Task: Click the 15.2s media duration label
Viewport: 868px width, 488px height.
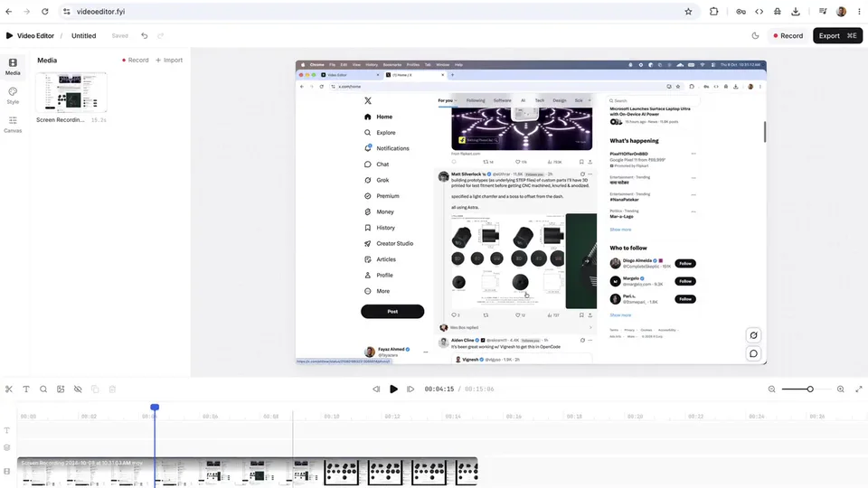Action: pyautogui.click(x=99, y=119)
